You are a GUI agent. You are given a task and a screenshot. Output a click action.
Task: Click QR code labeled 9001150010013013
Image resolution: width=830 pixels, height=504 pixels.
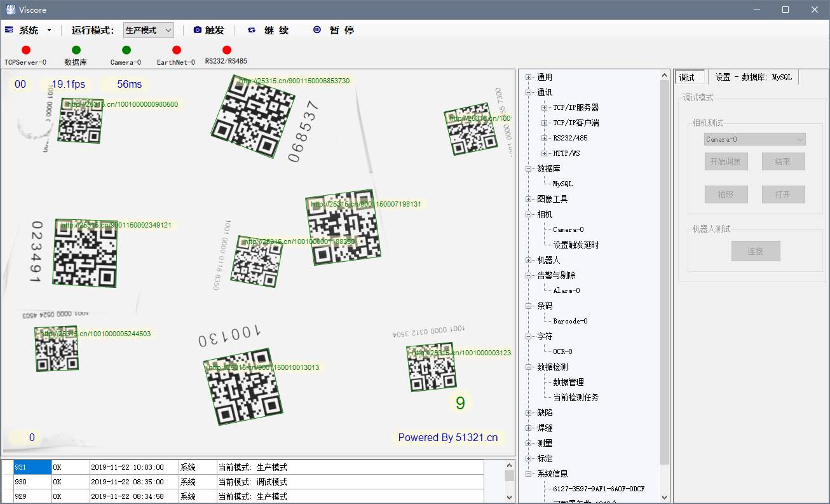(x=243, y=386)
